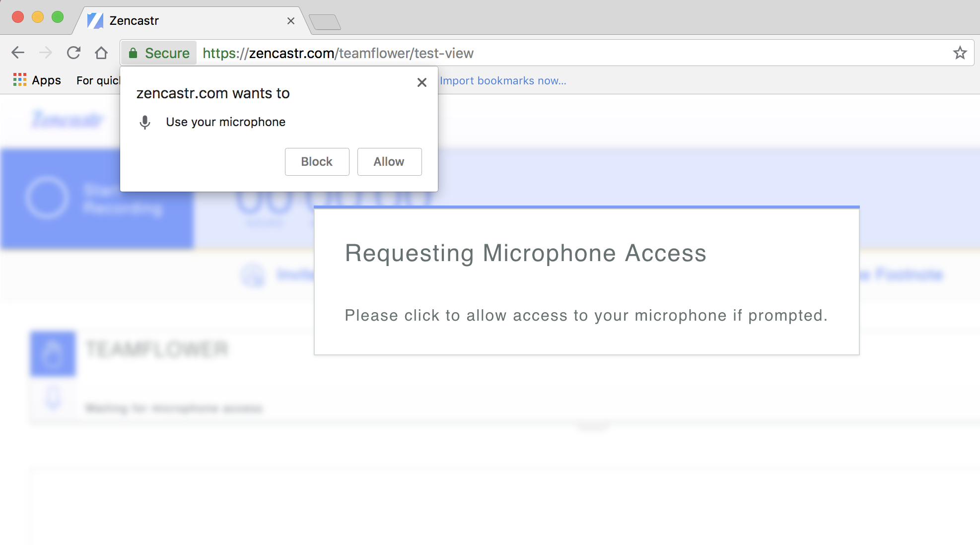Click the macOS green fullscreen button
Image resolution: width=980 pixels, height=545 pixels.
click(58, 17)
